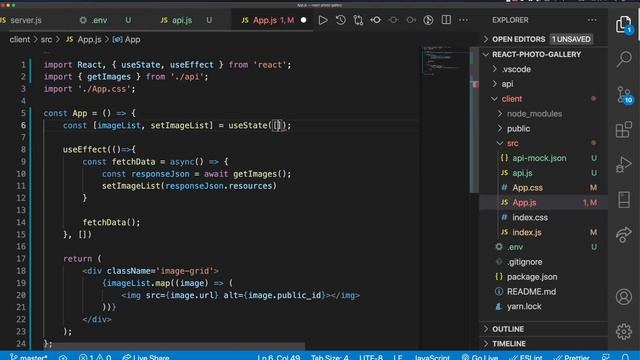The height and width of the screenshot is (360, 640).
Task: Open App.css in the explorer
Action: pos(543,188)
